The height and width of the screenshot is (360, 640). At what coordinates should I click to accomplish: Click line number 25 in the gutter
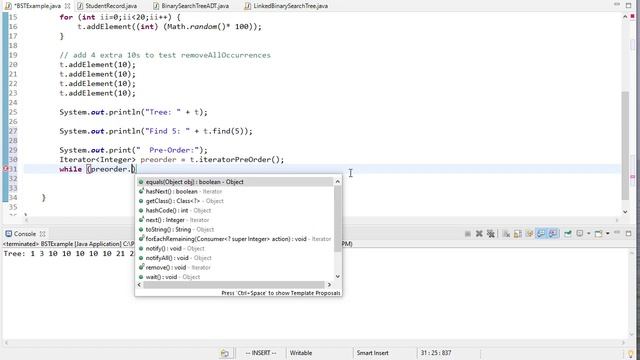(13, 112)
